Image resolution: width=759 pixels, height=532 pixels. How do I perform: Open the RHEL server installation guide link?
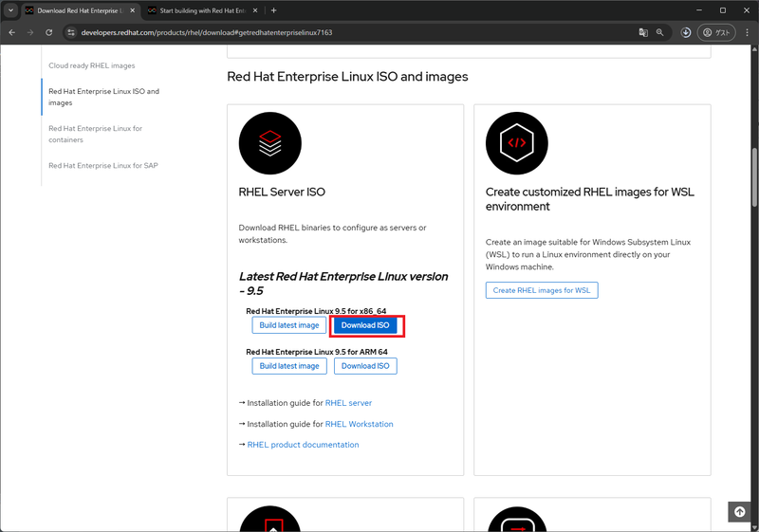click(x=348, y=403)
